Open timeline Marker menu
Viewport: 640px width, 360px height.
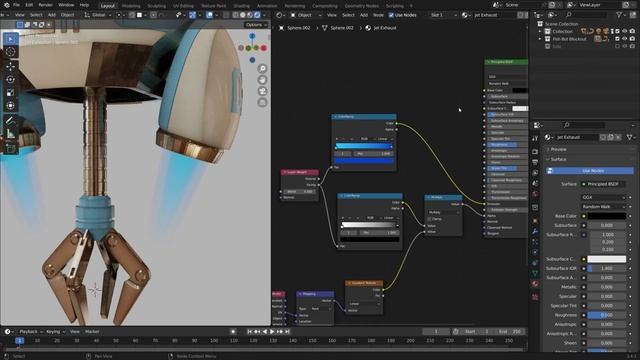pyautogui.click(x=92, y=332)
